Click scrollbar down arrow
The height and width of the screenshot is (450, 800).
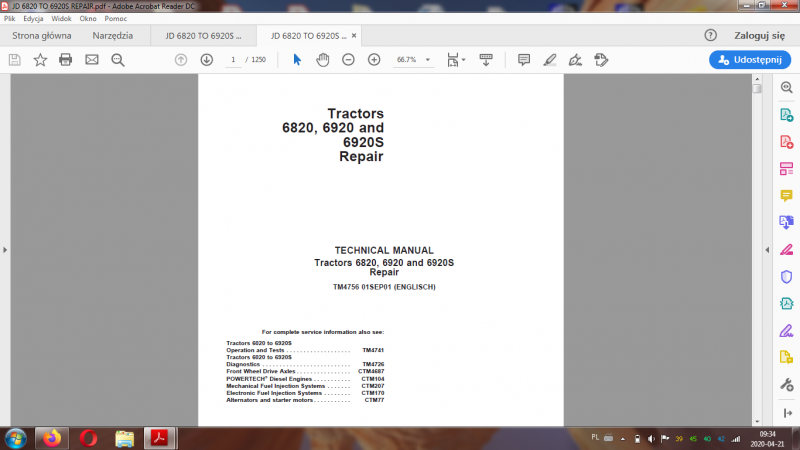click(x=757, y=421)
